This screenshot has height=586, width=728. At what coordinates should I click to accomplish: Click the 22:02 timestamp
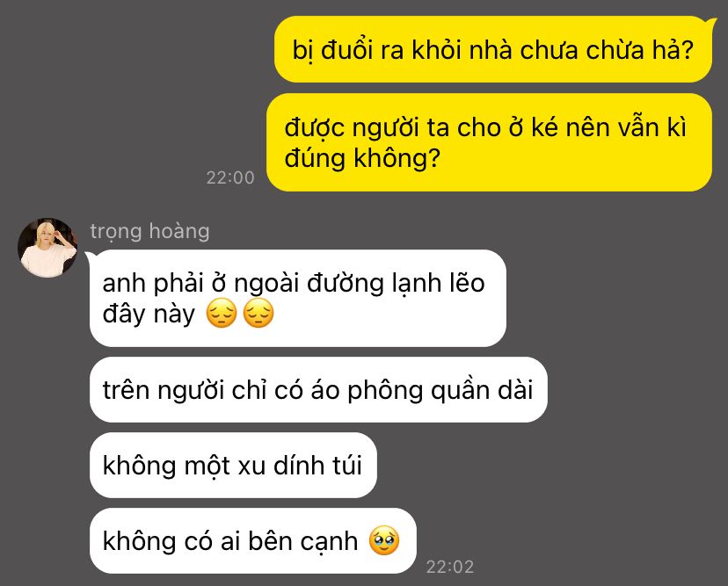point(450,567)
